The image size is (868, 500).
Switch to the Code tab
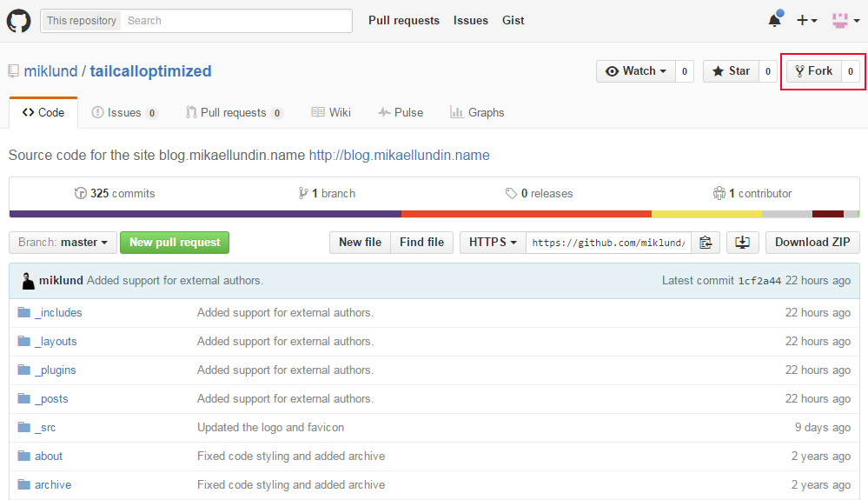(x=43, y=112)
